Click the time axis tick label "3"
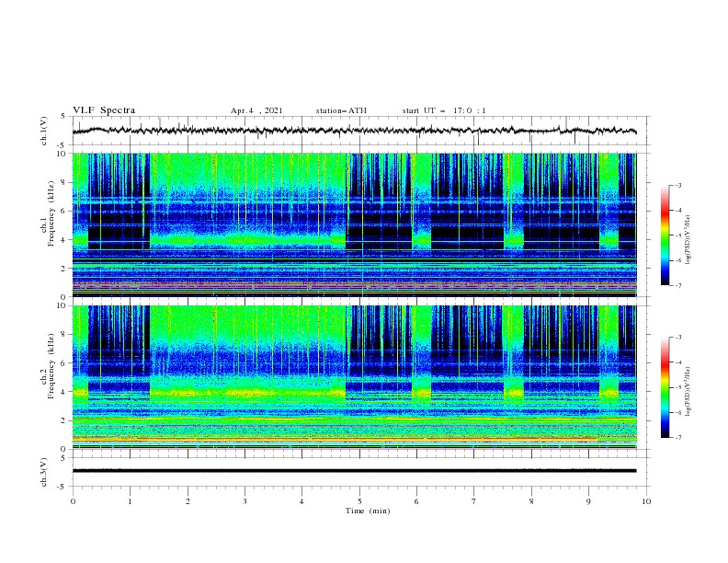 [x=245, y=501]
